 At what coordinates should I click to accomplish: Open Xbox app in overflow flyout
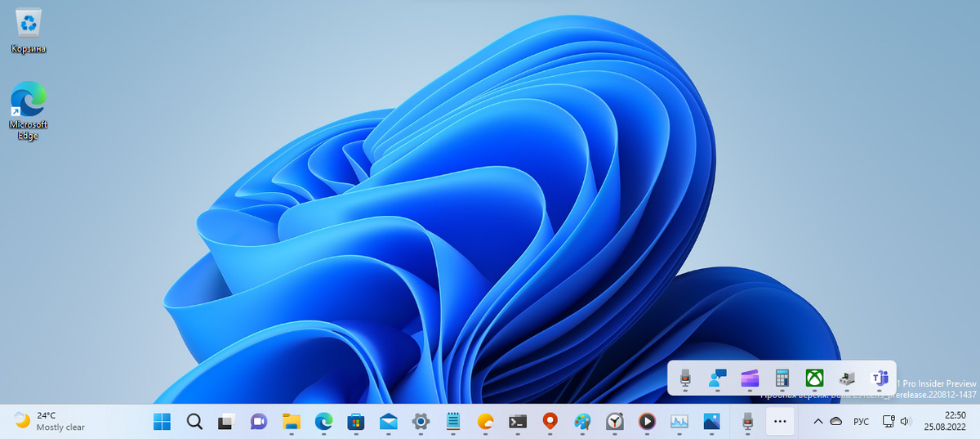point(814,378)
